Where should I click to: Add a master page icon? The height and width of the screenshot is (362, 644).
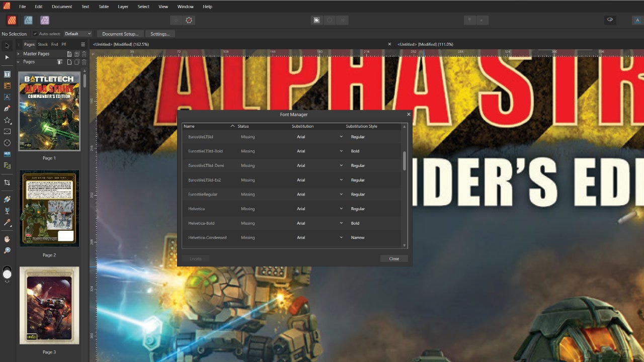coord(69,54)
